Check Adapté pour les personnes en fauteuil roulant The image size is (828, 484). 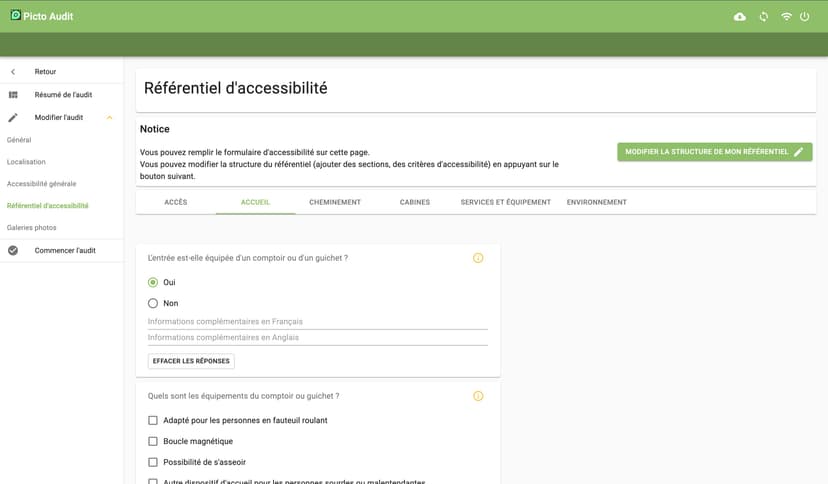tap(153, 421)
